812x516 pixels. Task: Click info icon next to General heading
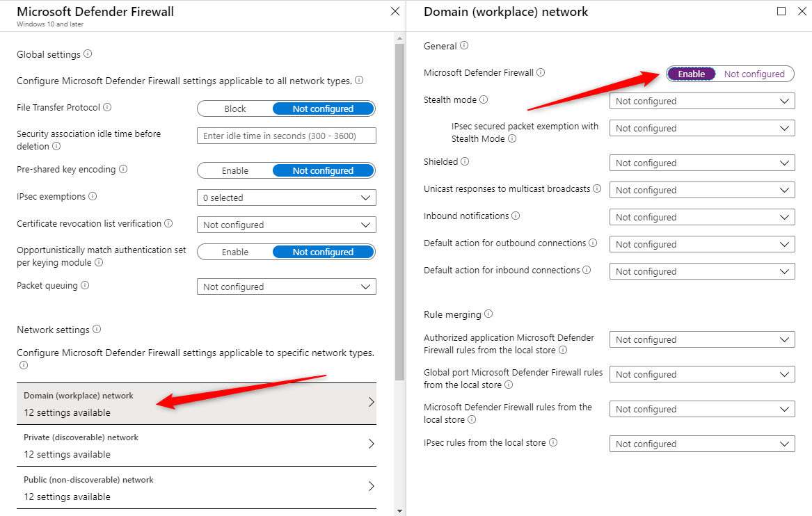click(464, 45)
